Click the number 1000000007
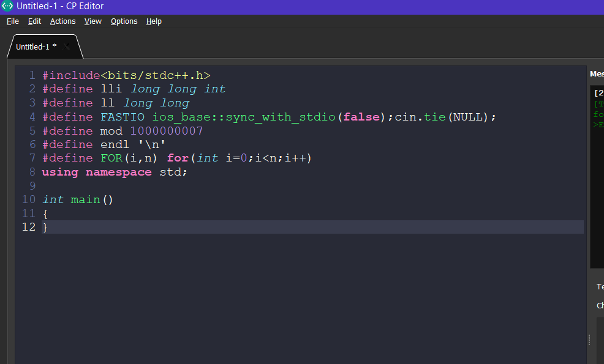 pyautogui.click(x=167, y=131)
